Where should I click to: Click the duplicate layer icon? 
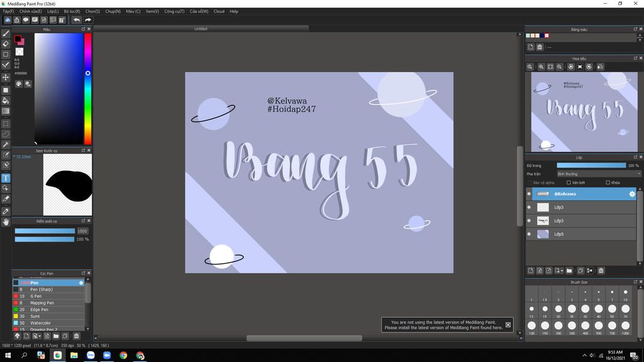coord(580,270)
